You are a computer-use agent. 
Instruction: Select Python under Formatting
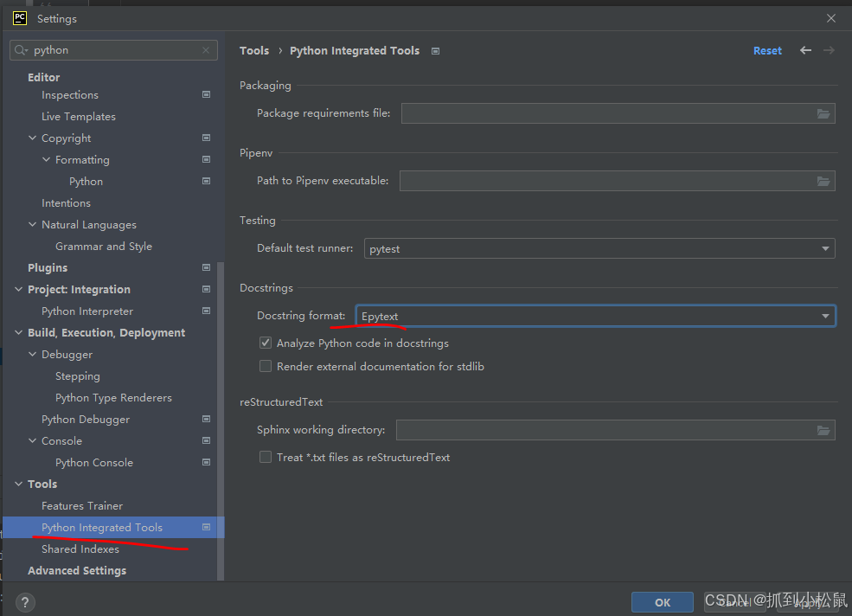click(x=86, y=182)
